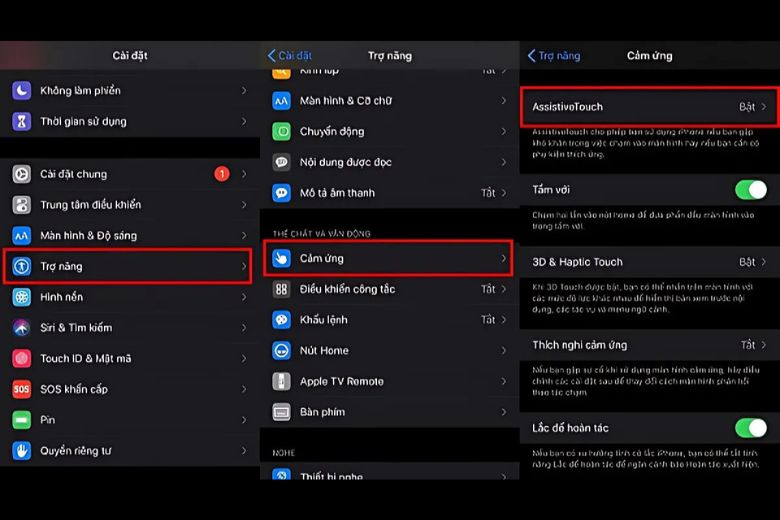Tap the Nút Home icon

(281, 351)
